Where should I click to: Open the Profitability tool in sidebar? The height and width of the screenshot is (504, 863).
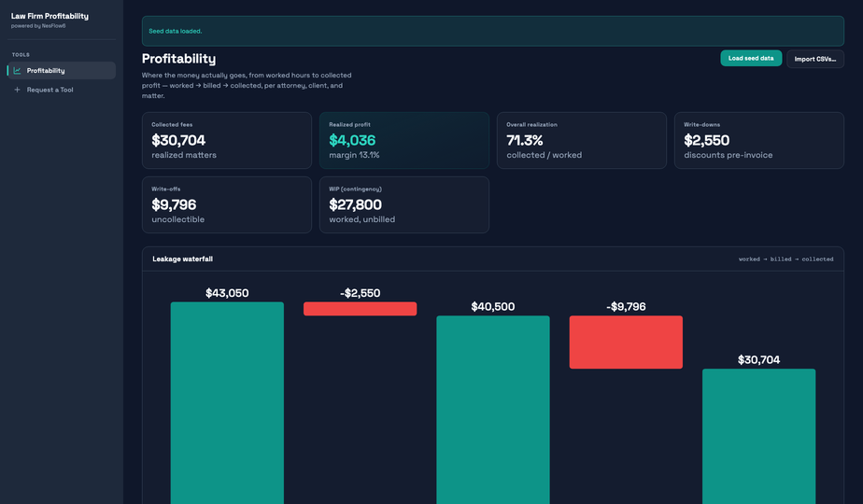[62, 70]
